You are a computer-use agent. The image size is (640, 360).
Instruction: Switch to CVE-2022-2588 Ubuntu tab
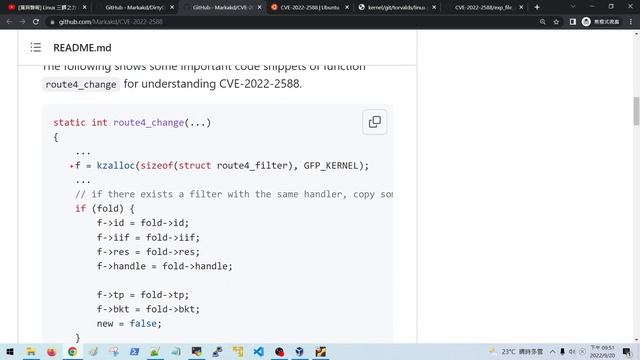[x=309, y=7]
